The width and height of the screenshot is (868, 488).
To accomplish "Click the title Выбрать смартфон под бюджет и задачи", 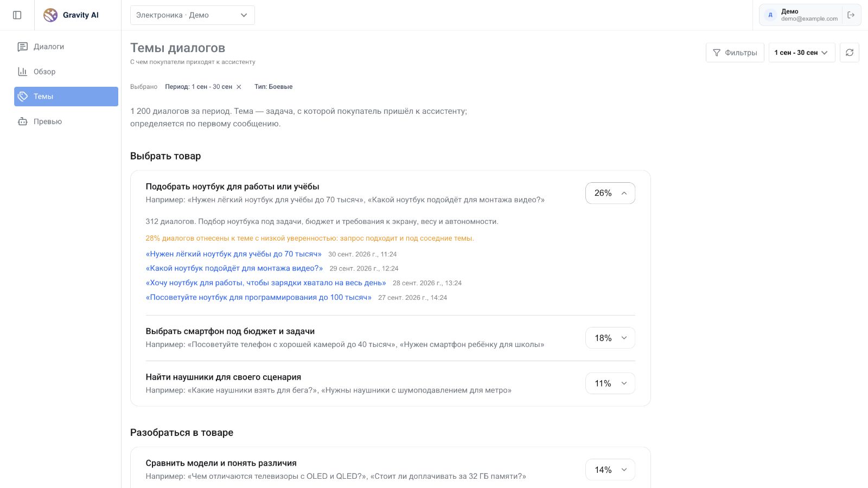I will click(x=230, y=331).
